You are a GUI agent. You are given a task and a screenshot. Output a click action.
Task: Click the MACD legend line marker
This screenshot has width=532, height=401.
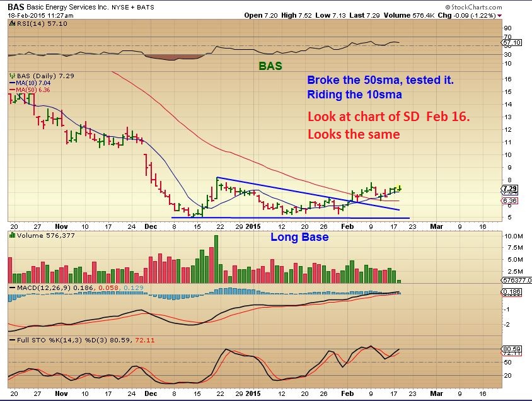12,288
